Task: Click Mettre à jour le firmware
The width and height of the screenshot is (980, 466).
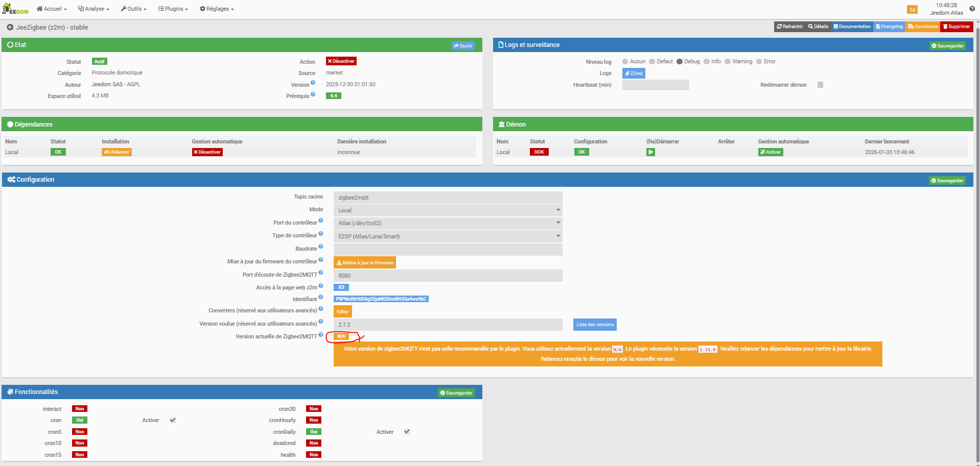Action: pyautogui.click(x=365, y=263)
